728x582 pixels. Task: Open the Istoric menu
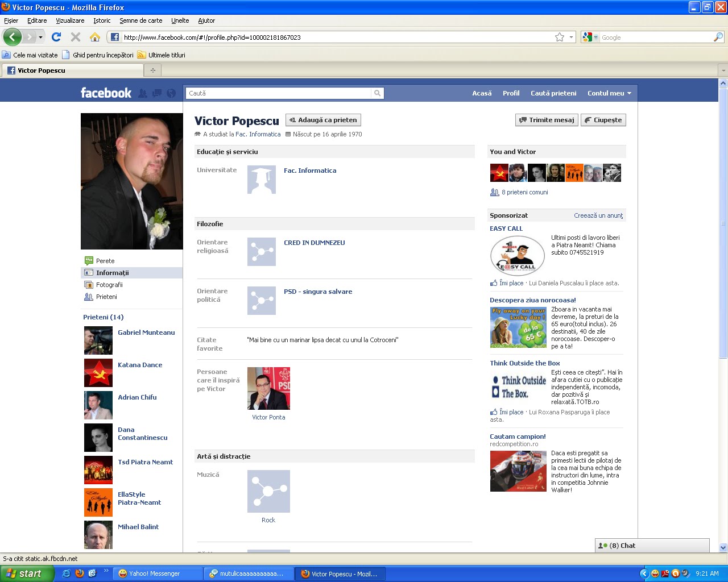point(102,20)
